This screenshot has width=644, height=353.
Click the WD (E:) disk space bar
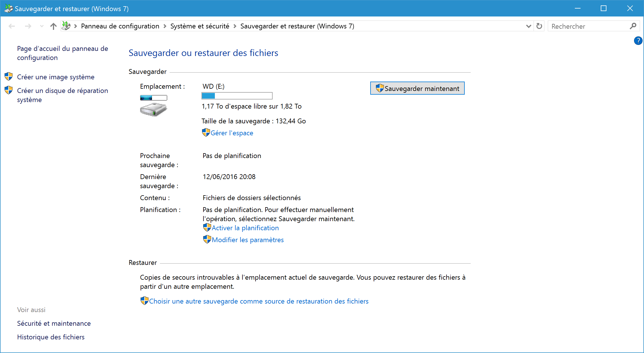[x=237, y=96]
